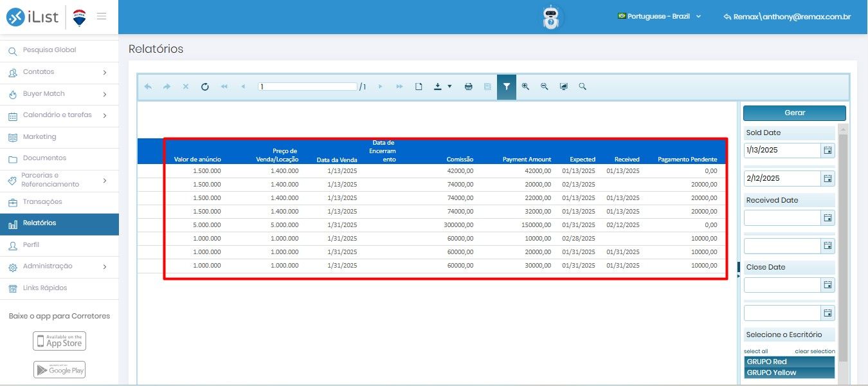Click the iList logo
This screenshot has height=386, width=868.
click(33, 17)
